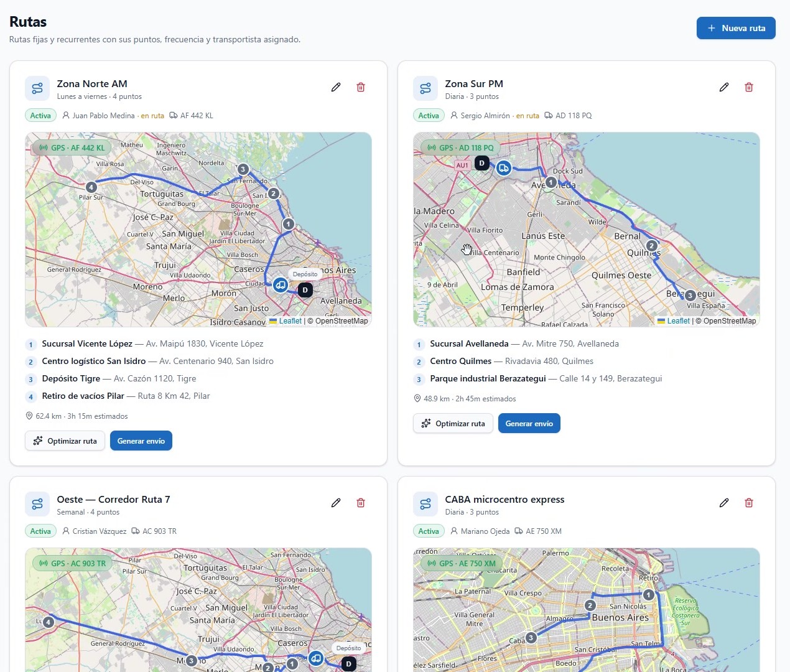Image resolution: width=790 pixels, height=672 pixels.
Task: Click GPS · AE 750 XM map badge
Action: coord(461,563)
